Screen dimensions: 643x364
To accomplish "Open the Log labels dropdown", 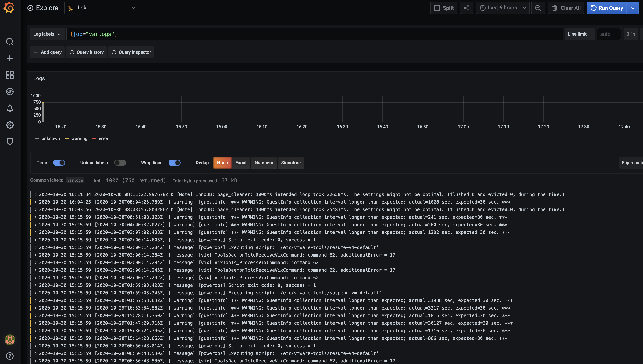I will 47,34.
